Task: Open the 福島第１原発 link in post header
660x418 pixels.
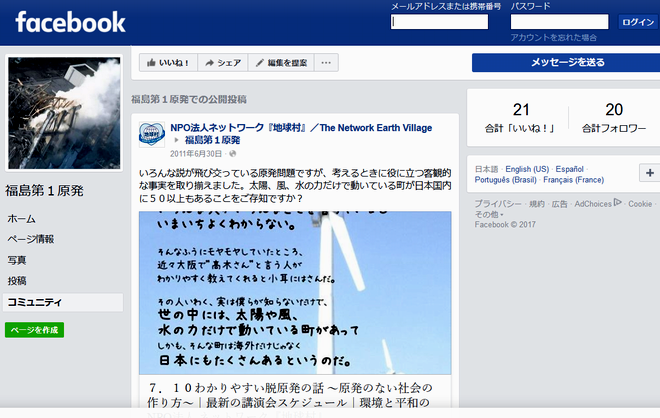Action: pos(213,140)
